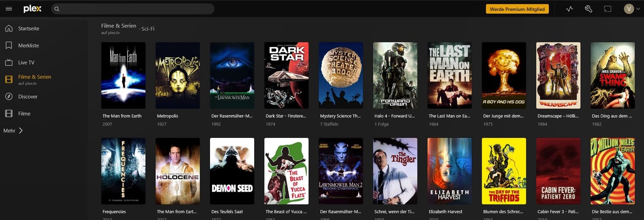Open the Elizabeth Harvest poster
Viewport: 644px width, 220px height.
(449, 171)
